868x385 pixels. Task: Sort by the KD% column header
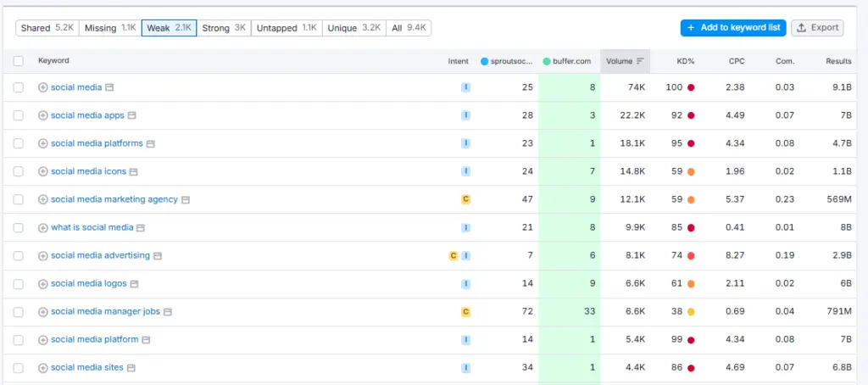point(685,61)
